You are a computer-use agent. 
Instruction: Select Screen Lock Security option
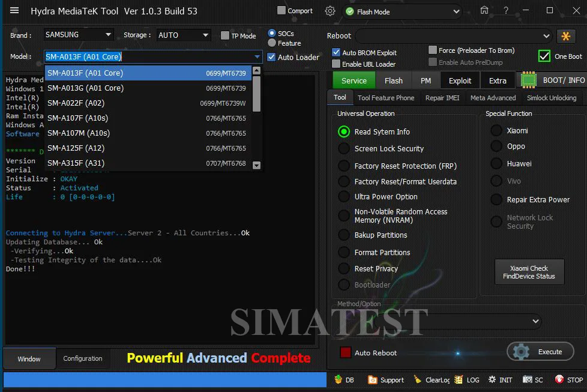[x=344, y=149]
